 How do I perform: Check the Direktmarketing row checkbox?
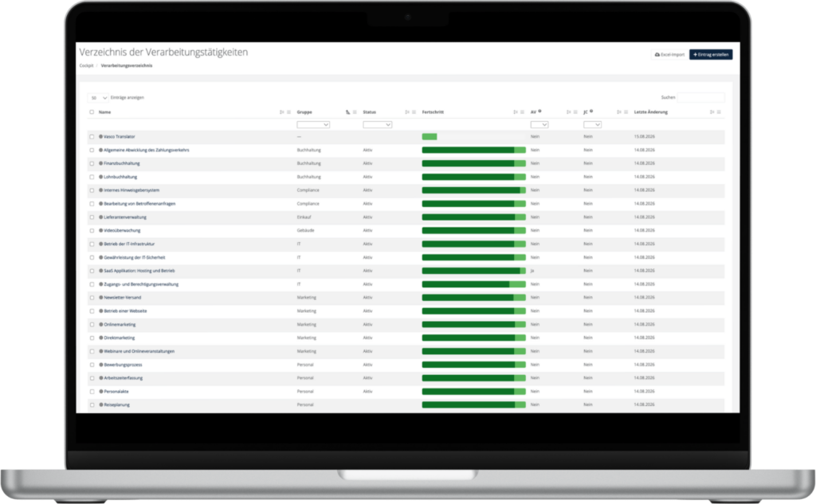tap(92, 338)
